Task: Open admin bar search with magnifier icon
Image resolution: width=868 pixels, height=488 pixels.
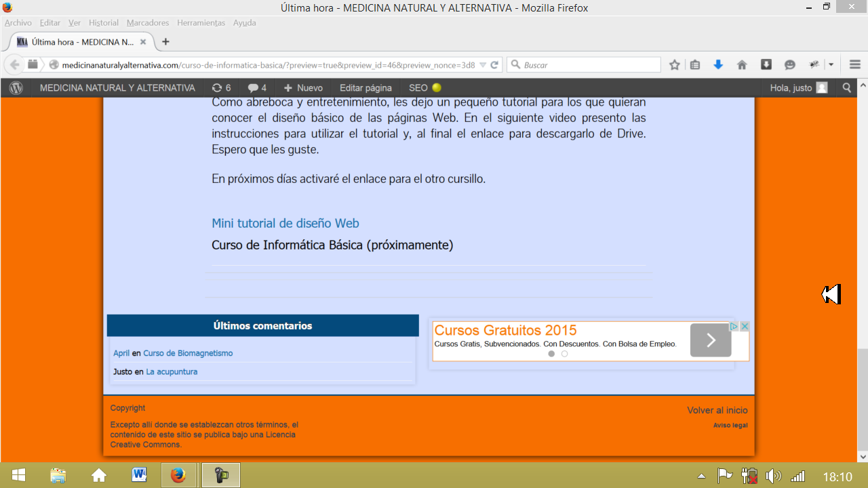Action: click(846, 87)
